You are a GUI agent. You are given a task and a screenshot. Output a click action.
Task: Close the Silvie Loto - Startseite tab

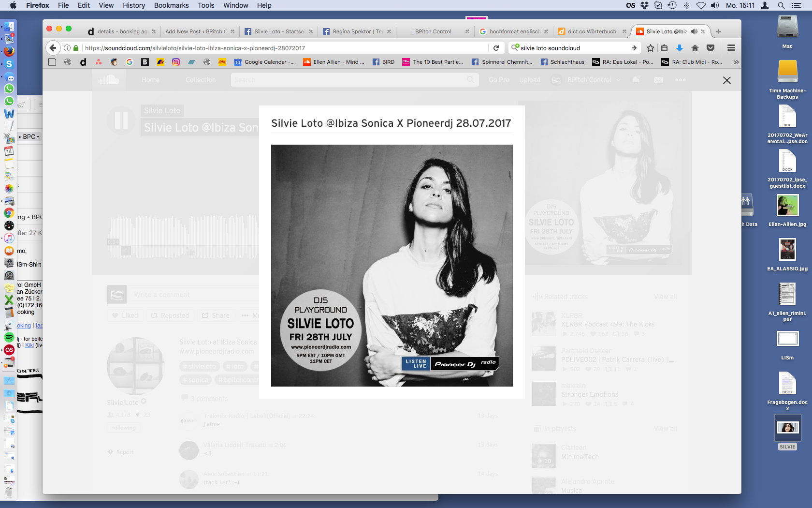coord(311,31)
